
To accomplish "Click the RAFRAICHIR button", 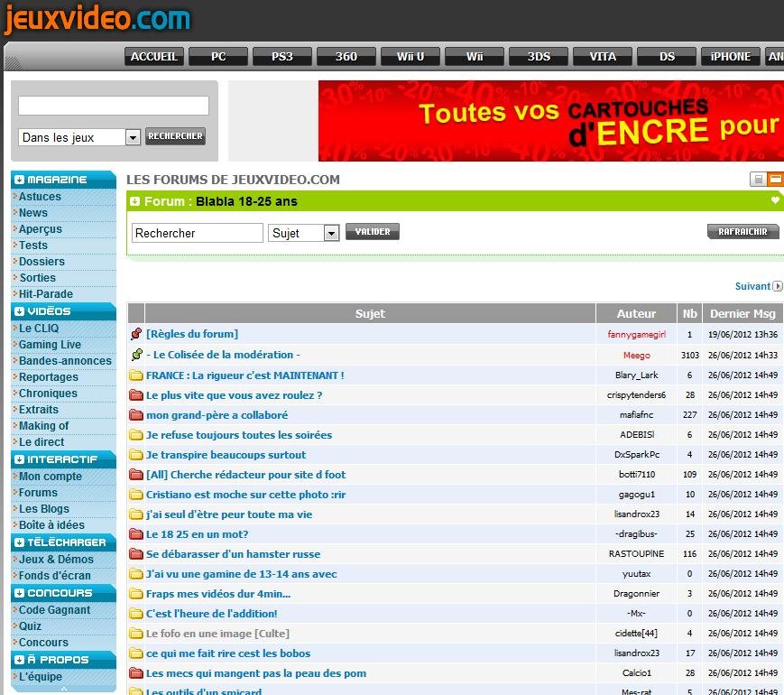I will [x=742, y=231].
